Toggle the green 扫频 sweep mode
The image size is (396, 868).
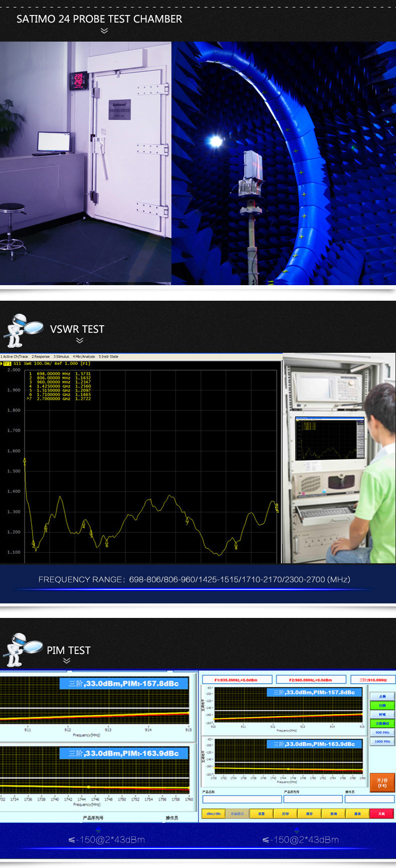point(382,705)
